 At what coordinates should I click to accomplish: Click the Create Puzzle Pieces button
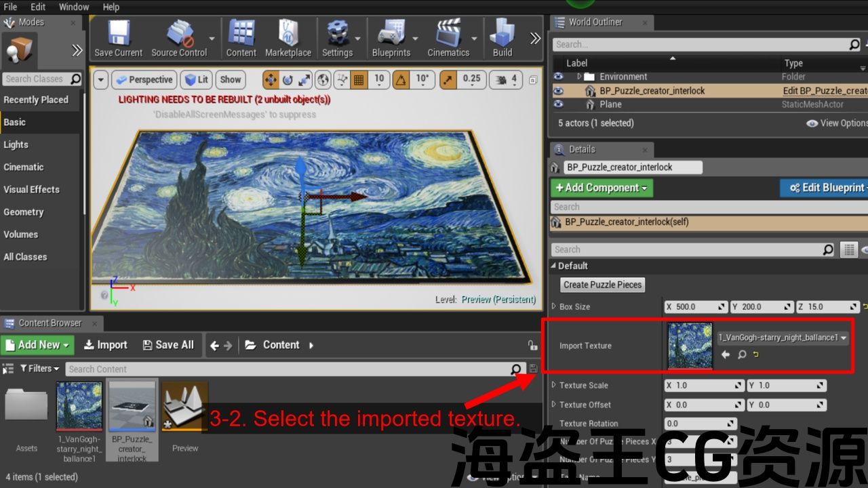tap(603, 285)
